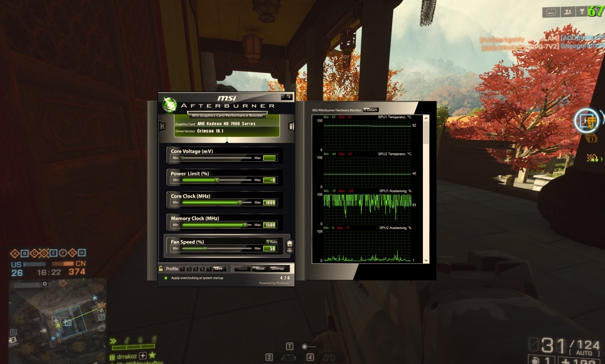This screenshot has width=605, height=364.
Task: Save the current profile
Action: pyautogui.click(x=219, y=269)
